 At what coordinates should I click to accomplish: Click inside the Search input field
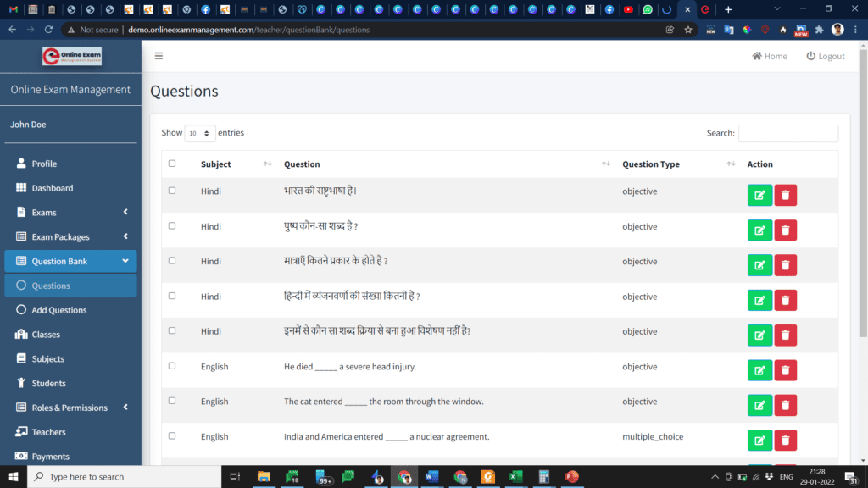click(788, 133)
